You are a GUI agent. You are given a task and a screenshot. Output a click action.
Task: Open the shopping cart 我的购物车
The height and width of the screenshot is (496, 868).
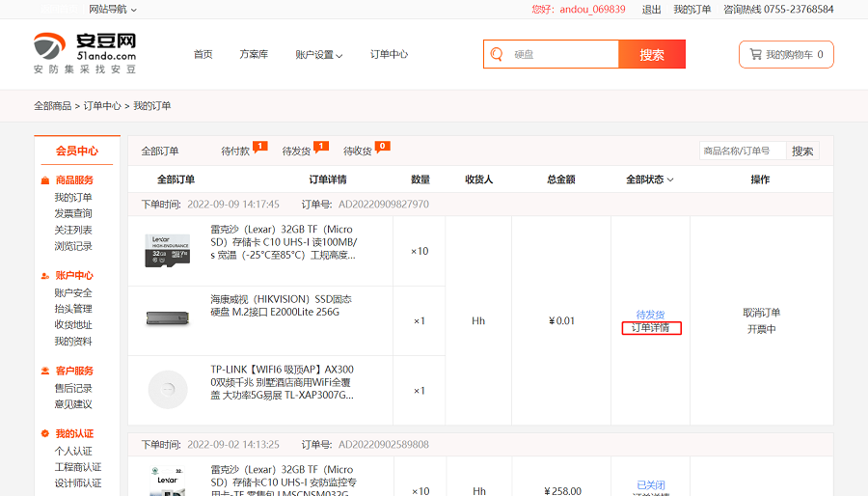point(786,54)
